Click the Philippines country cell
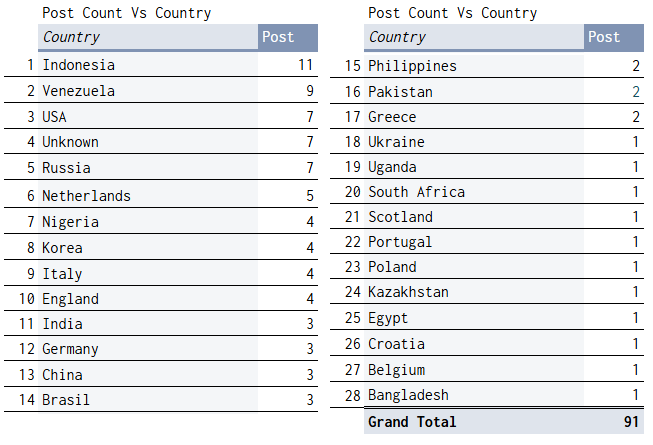The height and width of the screenshot is (445, 653). (474, 66)
